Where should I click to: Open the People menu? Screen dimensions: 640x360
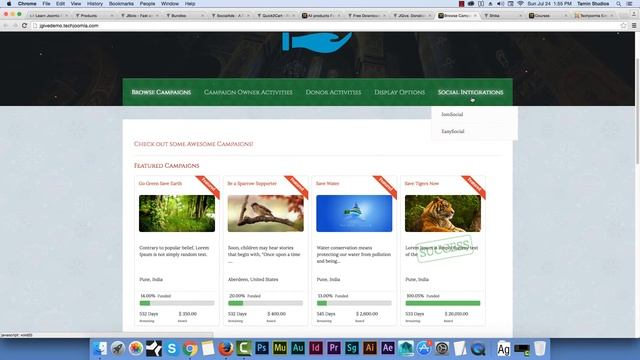pyautogui.click(x=147, y=4)
